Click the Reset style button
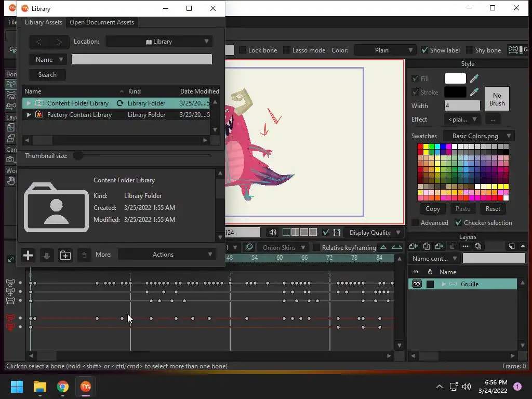The image size is (532, 399). [x=493, y=209]
